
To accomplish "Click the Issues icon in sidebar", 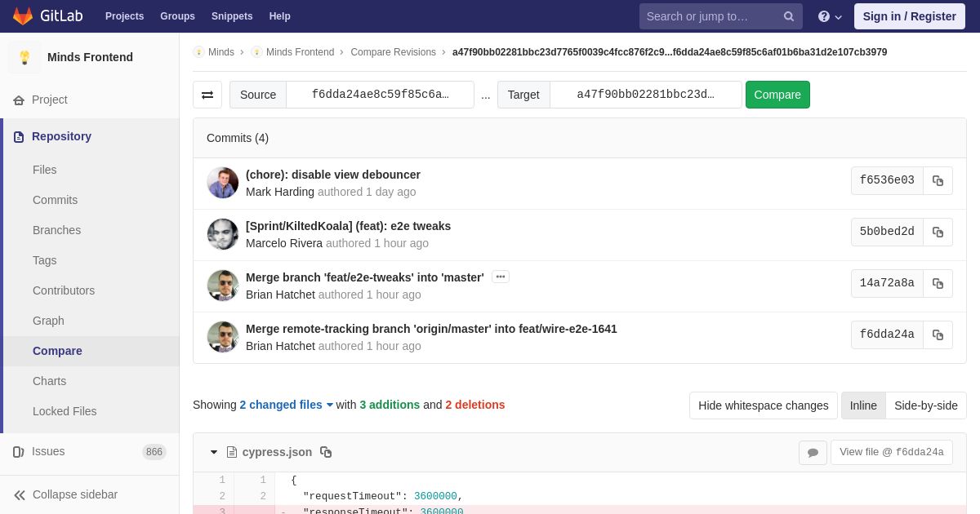I will [x=19, y=451].
